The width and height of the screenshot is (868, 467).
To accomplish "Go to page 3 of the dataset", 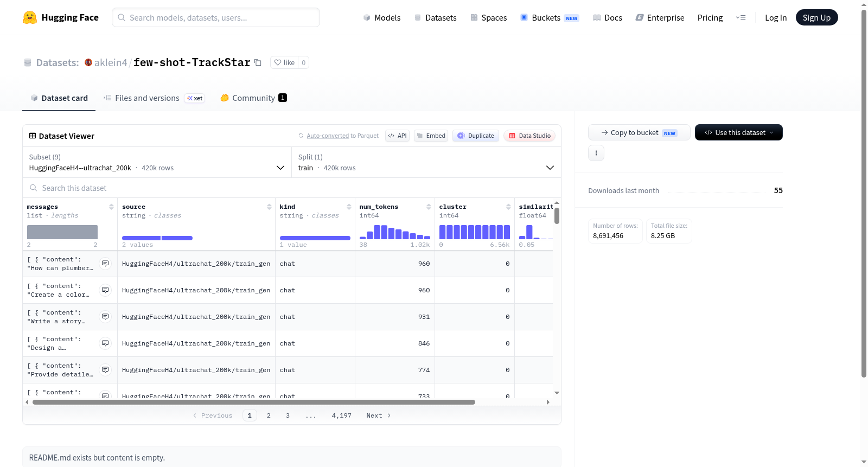I will tap(288, 415).
